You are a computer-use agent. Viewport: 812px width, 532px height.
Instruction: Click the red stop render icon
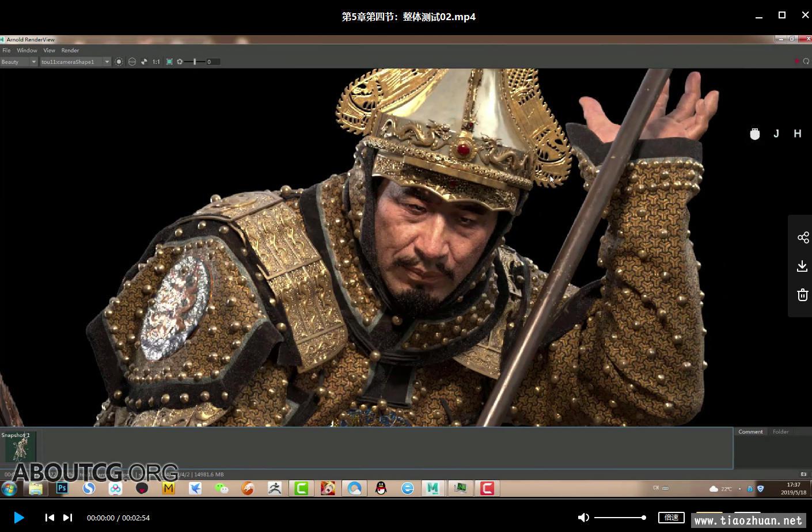coord(797,61)
